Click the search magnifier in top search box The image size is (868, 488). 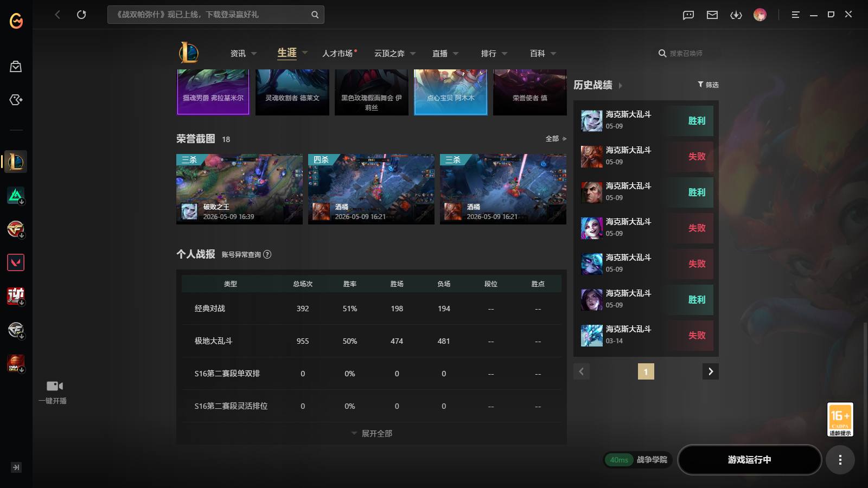pyautogui.click(x=315, y=15)
